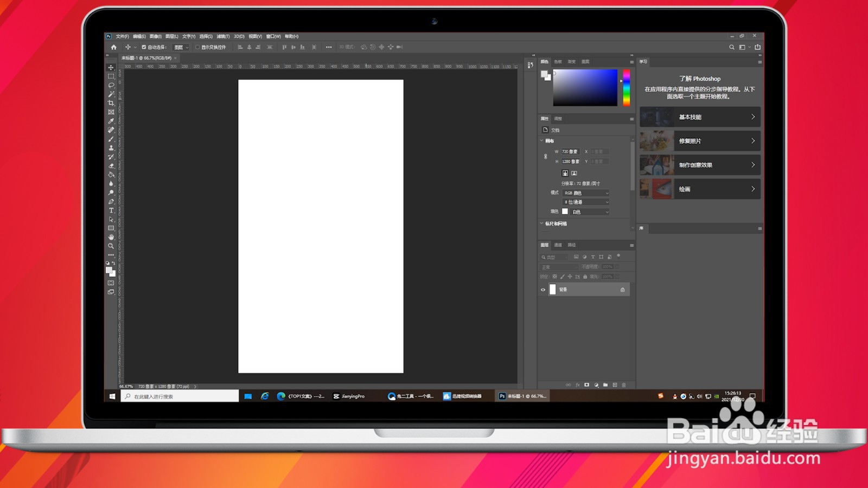Pick a color in the color field
868x488 pixels.
(x=585, y=87)
